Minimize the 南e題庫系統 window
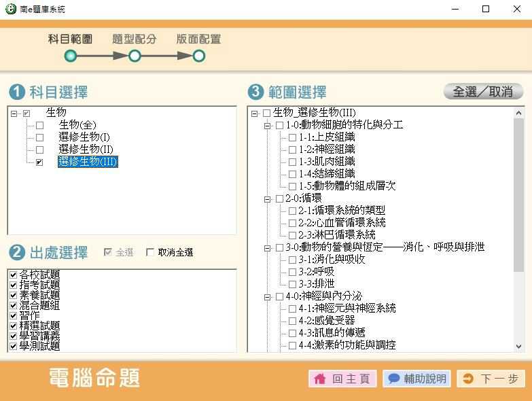The height and width of the screenshot is (401, 532). 455,9
